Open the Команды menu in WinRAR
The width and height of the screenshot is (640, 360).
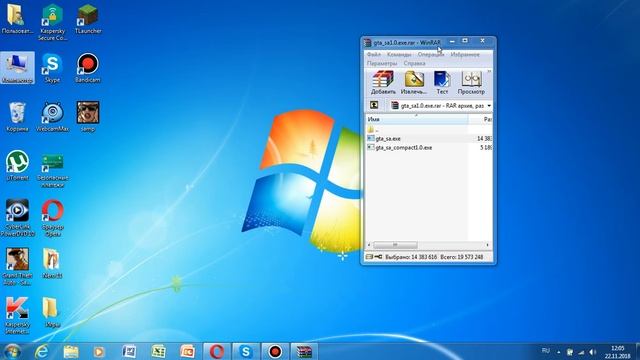[399, 54]
